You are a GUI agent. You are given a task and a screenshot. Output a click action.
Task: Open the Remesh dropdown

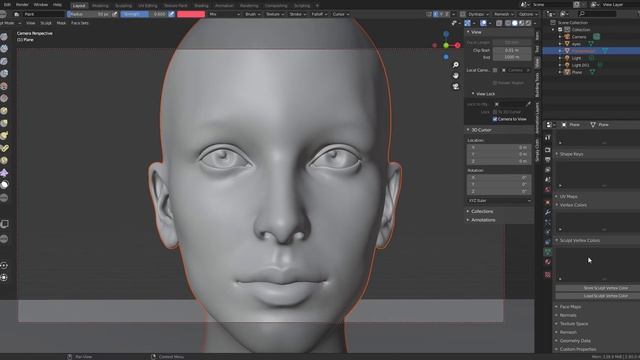pos(503,14)
